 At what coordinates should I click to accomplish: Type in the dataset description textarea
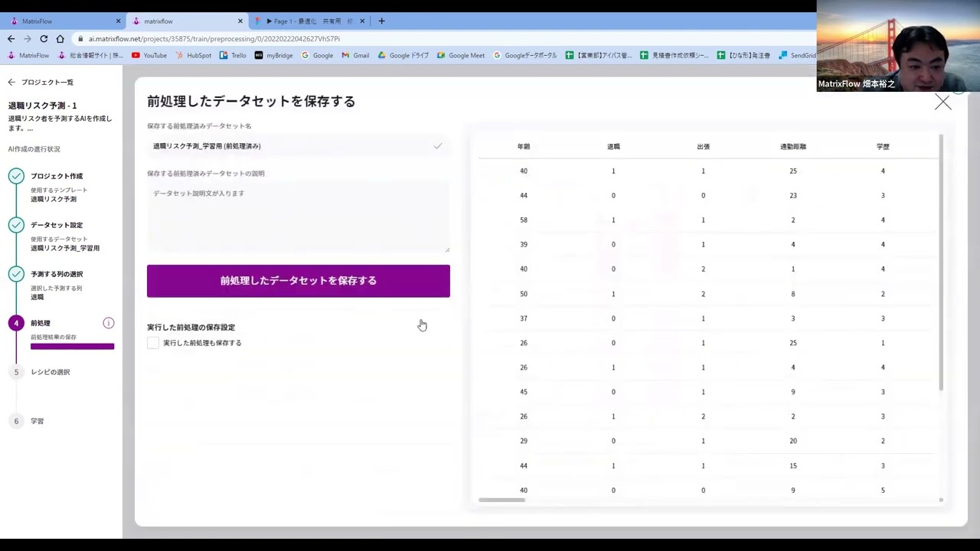pos(298,217)
